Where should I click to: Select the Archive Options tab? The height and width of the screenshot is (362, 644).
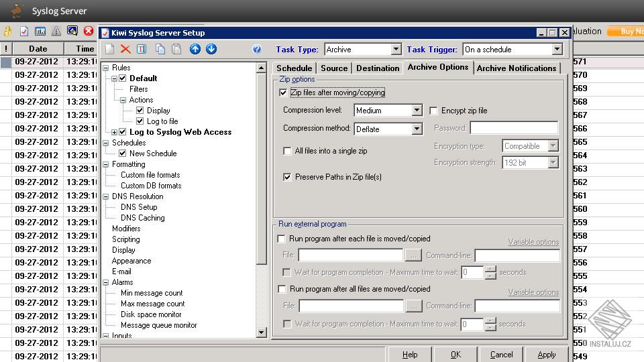pyautogui.click(x=438, y=67)
